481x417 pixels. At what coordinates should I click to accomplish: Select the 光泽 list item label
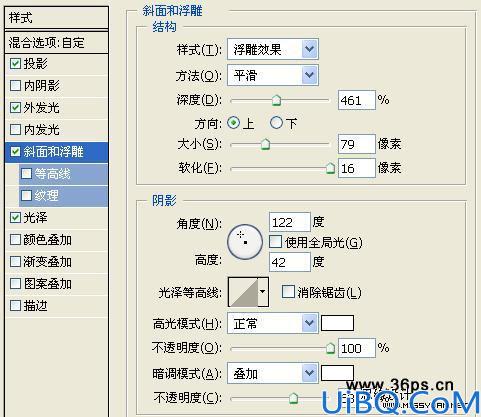click(35, 218)
